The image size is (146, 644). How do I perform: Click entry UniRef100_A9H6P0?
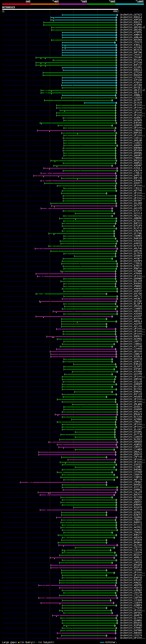click(131, 146)
